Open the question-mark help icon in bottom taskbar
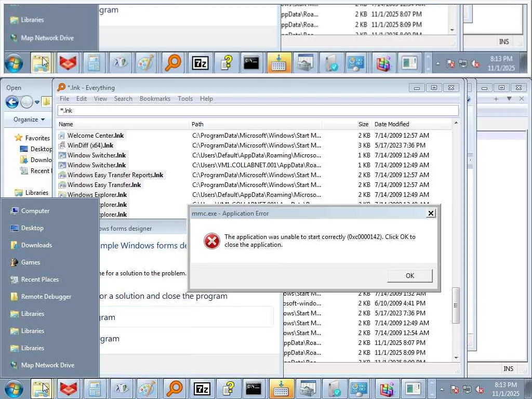This screenshot has width=532, height=399. point(228,389)
